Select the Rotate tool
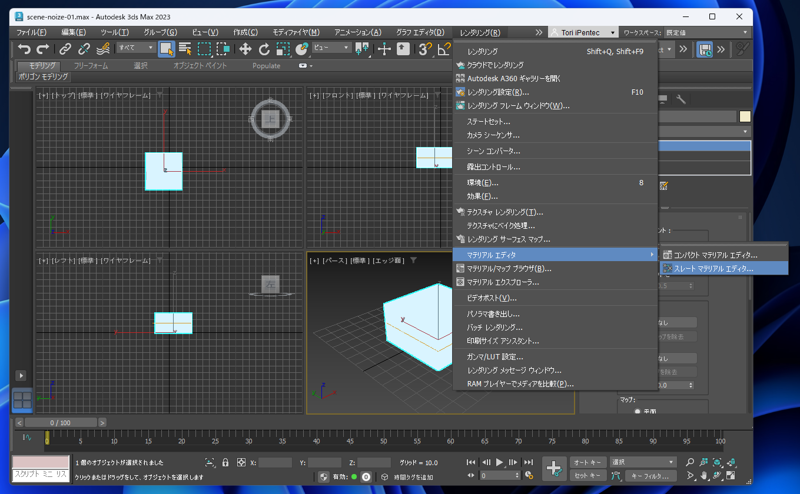The height and width of the screenshot is (494, 800). pos(264,49)
